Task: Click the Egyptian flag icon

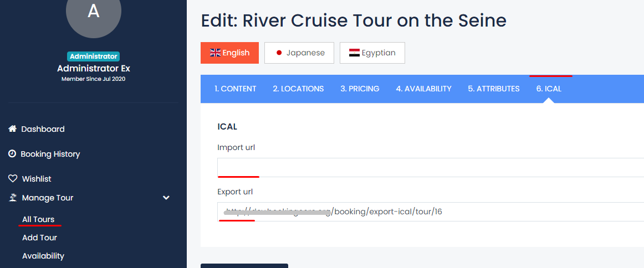Action: point(354,53)
